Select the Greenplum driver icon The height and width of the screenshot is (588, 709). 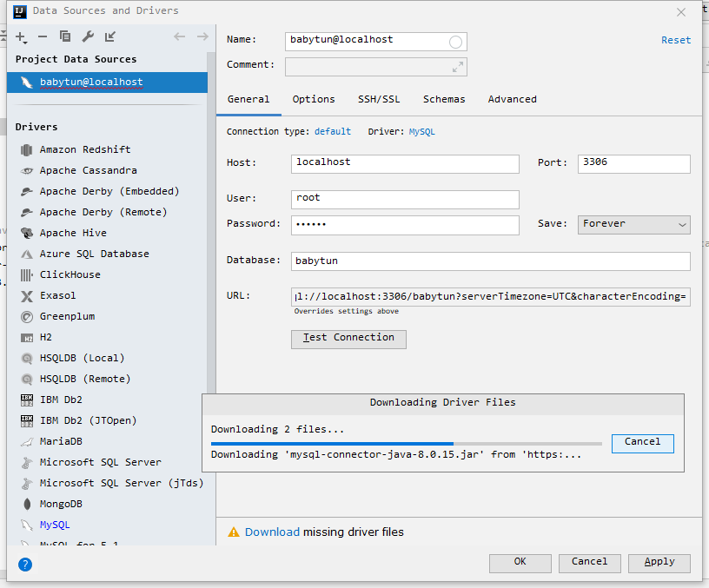click(27, 317)
